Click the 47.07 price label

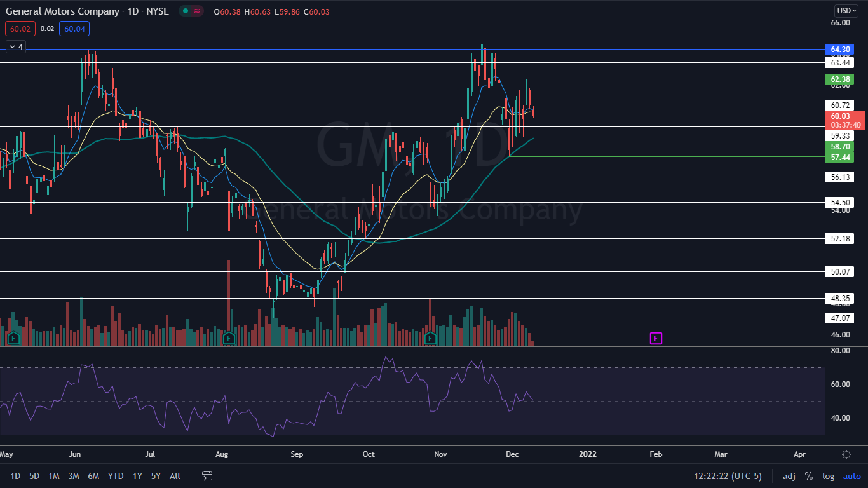[x=841, y=318]
